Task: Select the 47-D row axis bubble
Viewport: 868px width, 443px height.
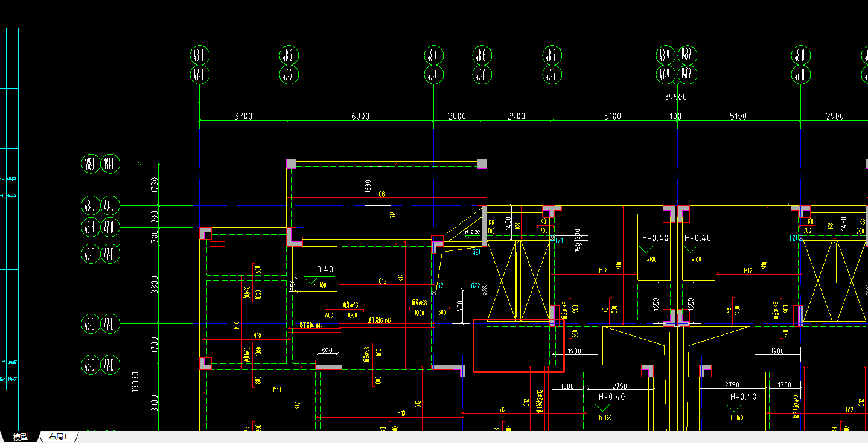Action: point(109,365)
